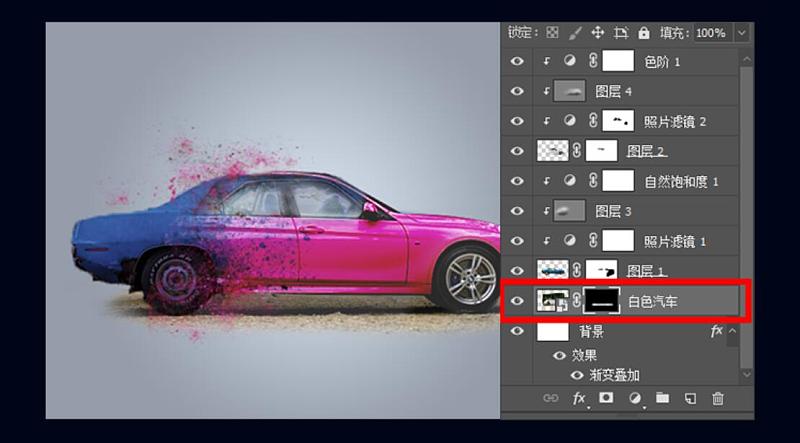800x443 pixels.
Task: Click the lock position move icon
Action: (x=598, y=33)
